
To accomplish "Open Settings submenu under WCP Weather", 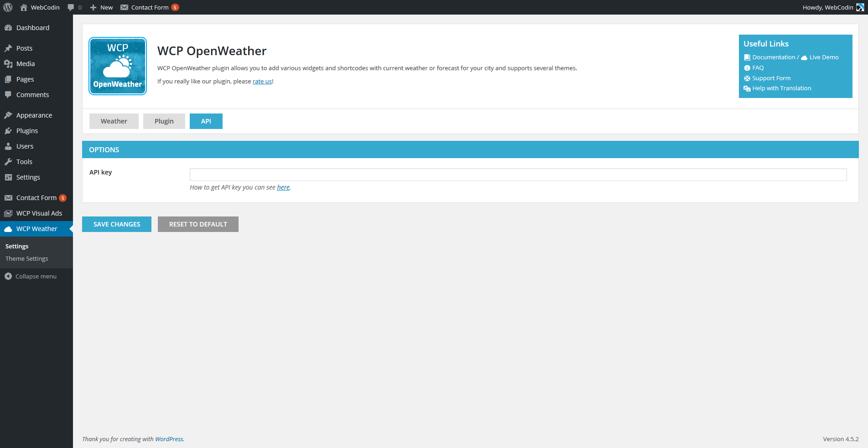I will point(17,246).
